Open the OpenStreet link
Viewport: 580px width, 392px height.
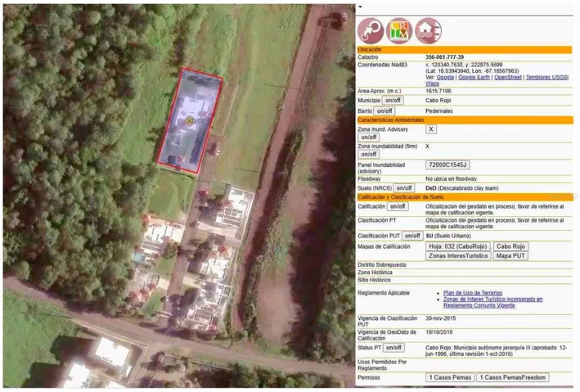(508, 78)
